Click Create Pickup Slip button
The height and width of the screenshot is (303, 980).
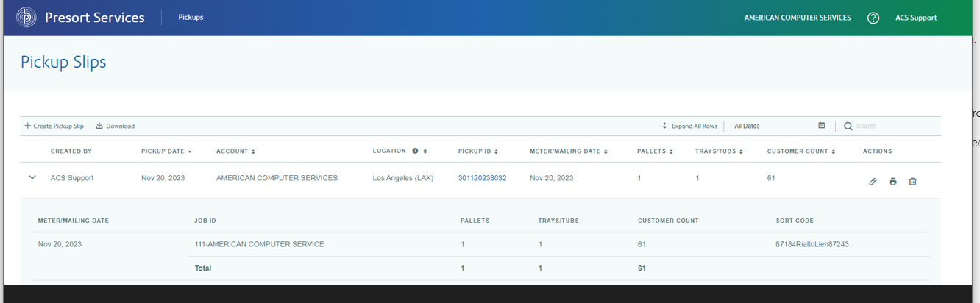click(x=54, y=126)
